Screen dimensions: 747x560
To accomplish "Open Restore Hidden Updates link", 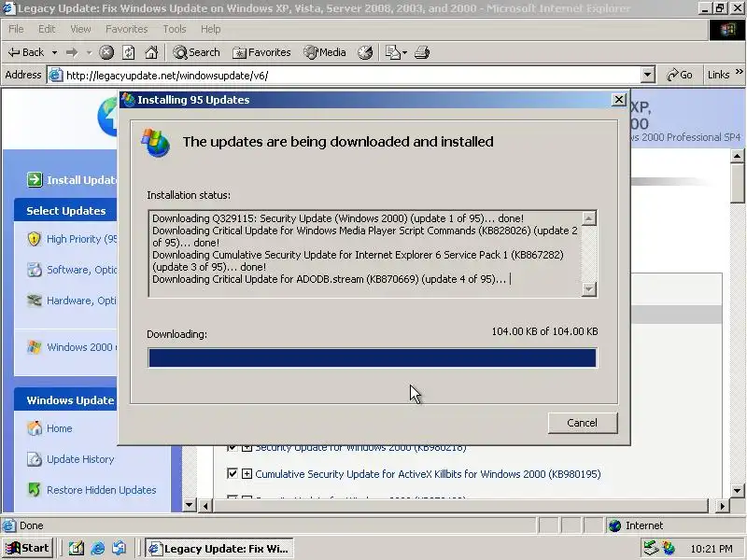I will coord(102,490).
